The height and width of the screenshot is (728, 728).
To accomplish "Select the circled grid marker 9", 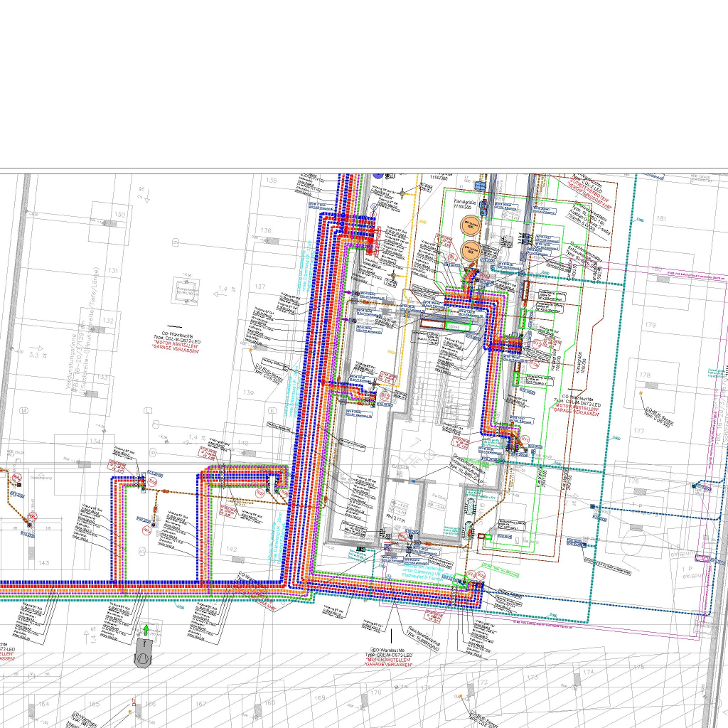I will pos(175,242).
